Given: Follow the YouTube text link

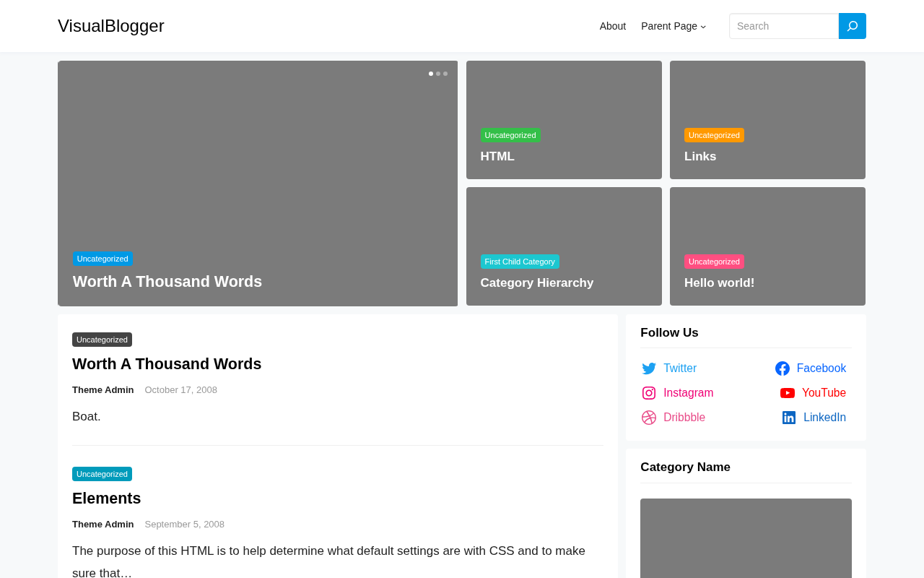Looking at the screenshot, I should pyautogui.click(x=824, y=393).
